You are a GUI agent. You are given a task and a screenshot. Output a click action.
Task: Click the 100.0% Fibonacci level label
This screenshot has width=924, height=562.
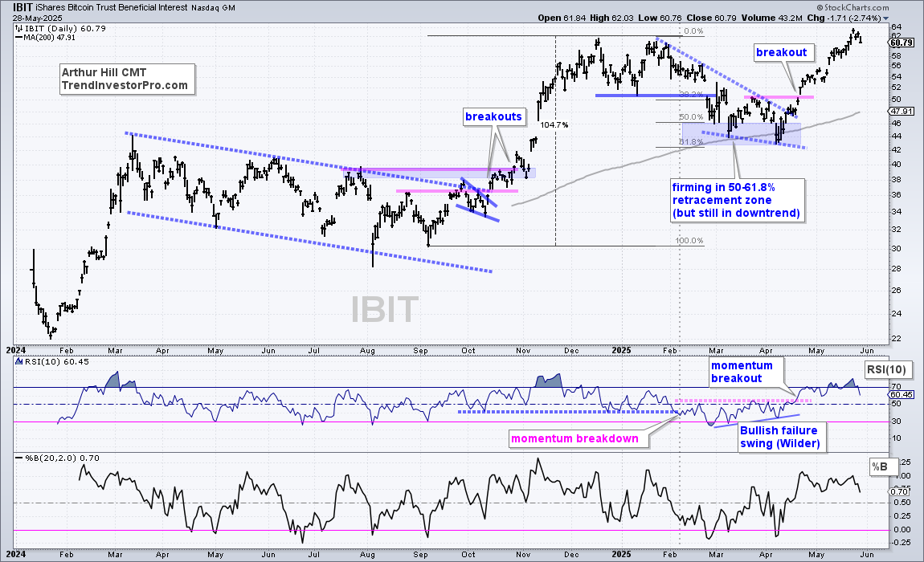pos(689,240)
